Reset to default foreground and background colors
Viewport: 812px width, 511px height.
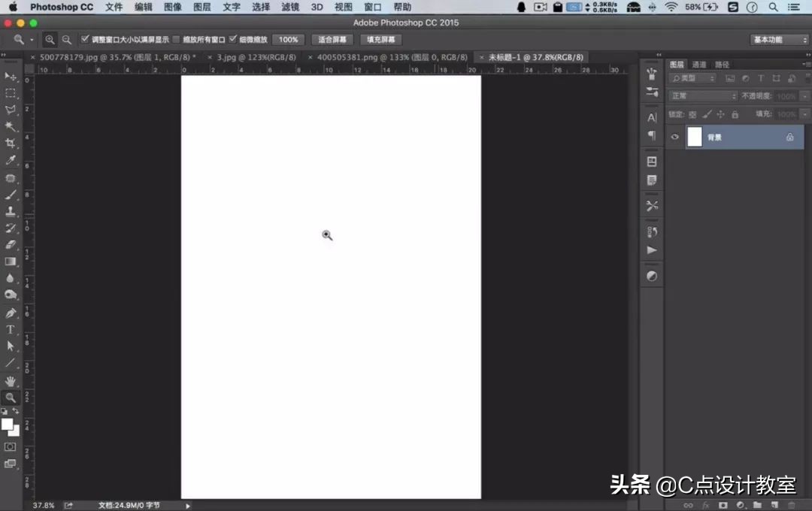pyautogui.click(x=5, y=412)
